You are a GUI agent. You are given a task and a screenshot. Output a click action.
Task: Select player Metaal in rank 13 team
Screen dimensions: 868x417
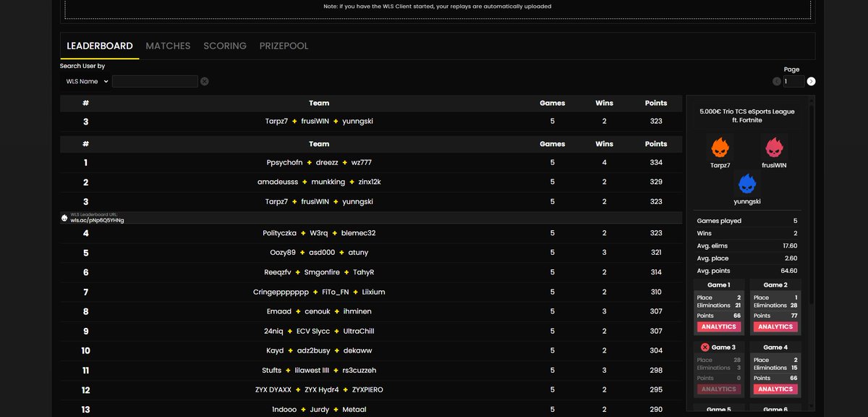tap(354, 409)
